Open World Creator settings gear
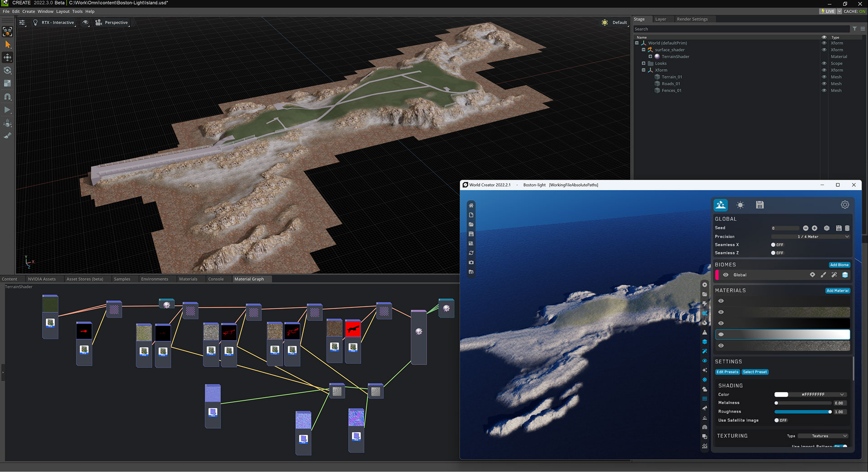The image size is (868, 472). [x=845, y=204]
